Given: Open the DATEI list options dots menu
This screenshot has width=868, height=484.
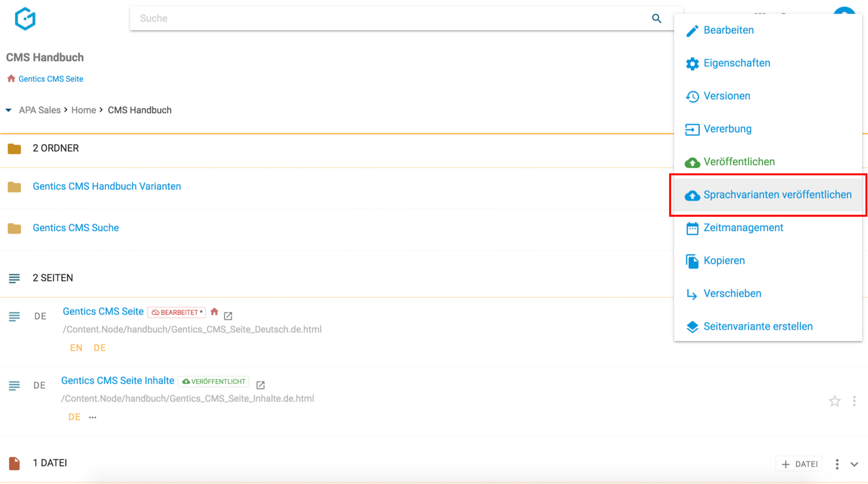Looking at the screenshot, I should pyautogui.click(x=837, y=464).
